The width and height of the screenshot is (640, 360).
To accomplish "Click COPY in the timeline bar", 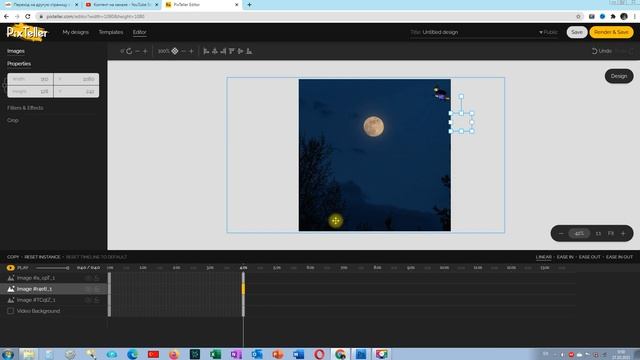I will tap(13, 257).
